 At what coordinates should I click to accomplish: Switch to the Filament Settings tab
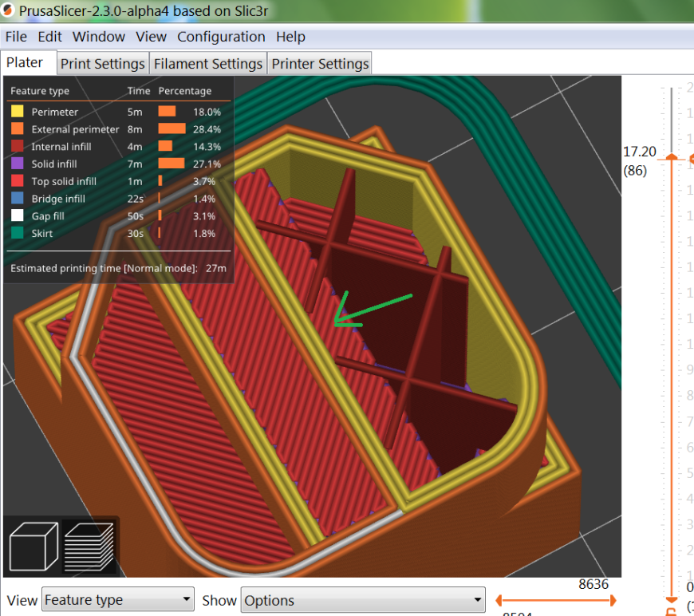[x=208, y=64]
